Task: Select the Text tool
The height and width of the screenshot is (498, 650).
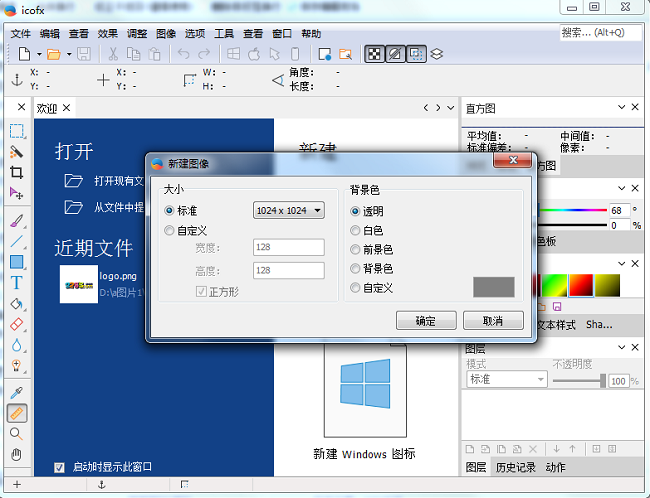Action: pos(16,283)
